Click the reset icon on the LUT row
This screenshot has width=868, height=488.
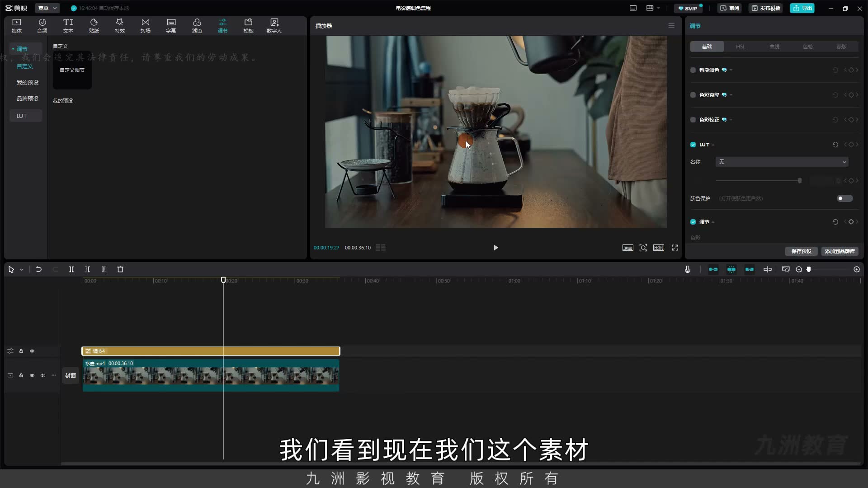(x=835, y=145)
